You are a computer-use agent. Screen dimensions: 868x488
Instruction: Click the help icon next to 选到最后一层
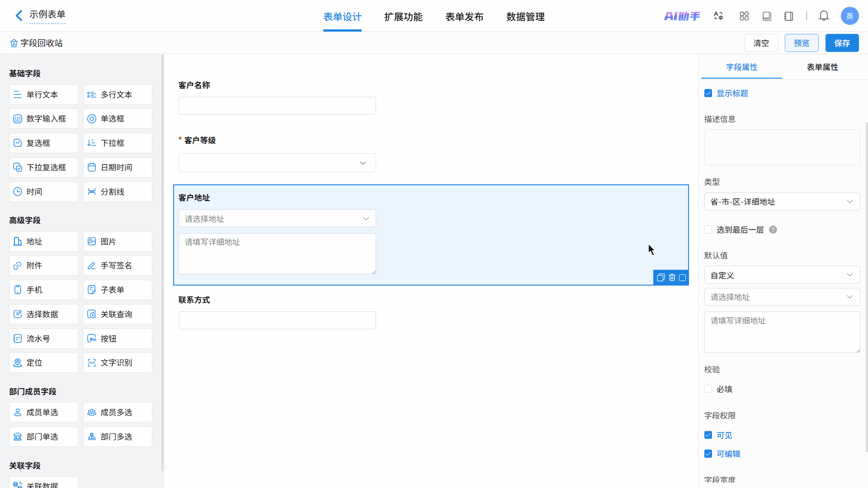coord(773,230)
